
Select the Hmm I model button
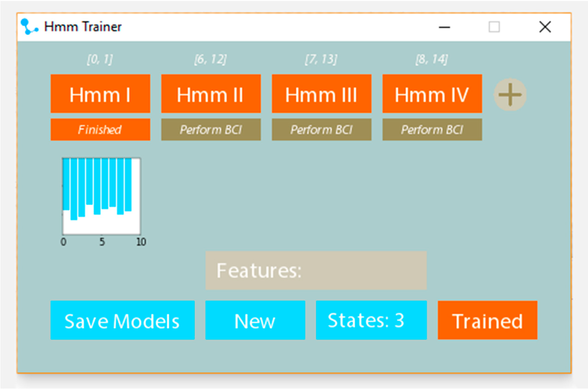click(x=100, y=94)
